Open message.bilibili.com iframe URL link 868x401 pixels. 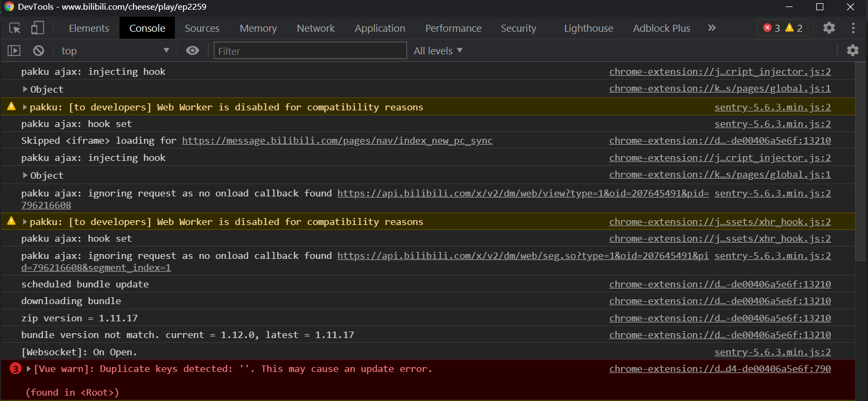click(337, 140)
